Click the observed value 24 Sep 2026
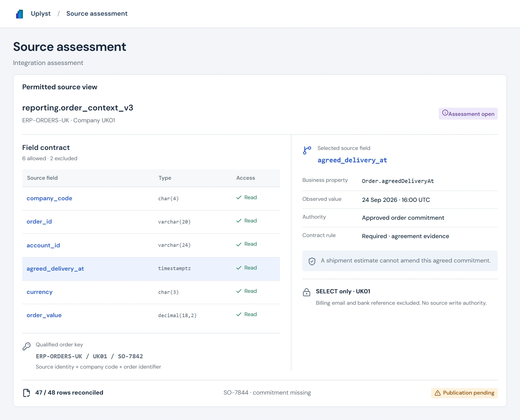The image size is (520, 420). (396, 200)
